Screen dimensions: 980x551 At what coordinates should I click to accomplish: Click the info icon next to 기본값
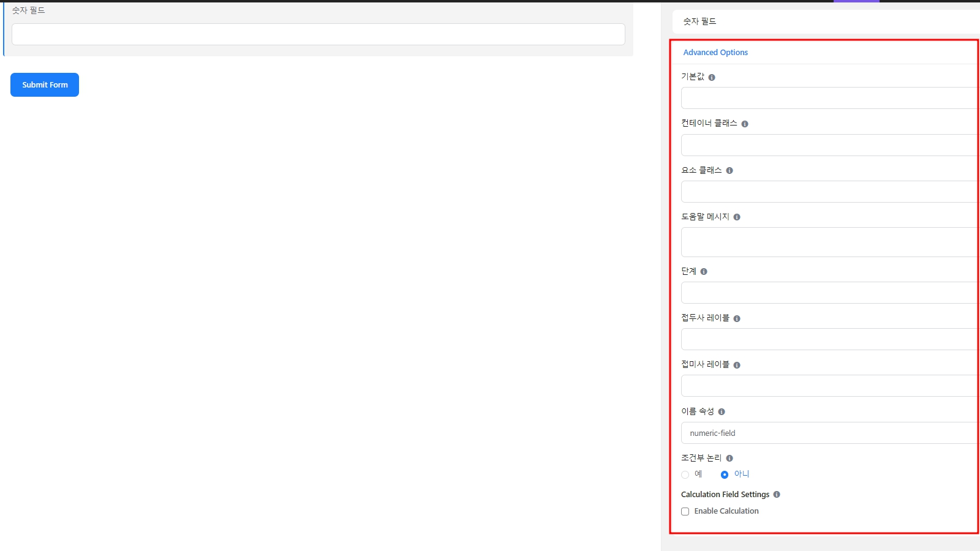click(x=712, y=77)
